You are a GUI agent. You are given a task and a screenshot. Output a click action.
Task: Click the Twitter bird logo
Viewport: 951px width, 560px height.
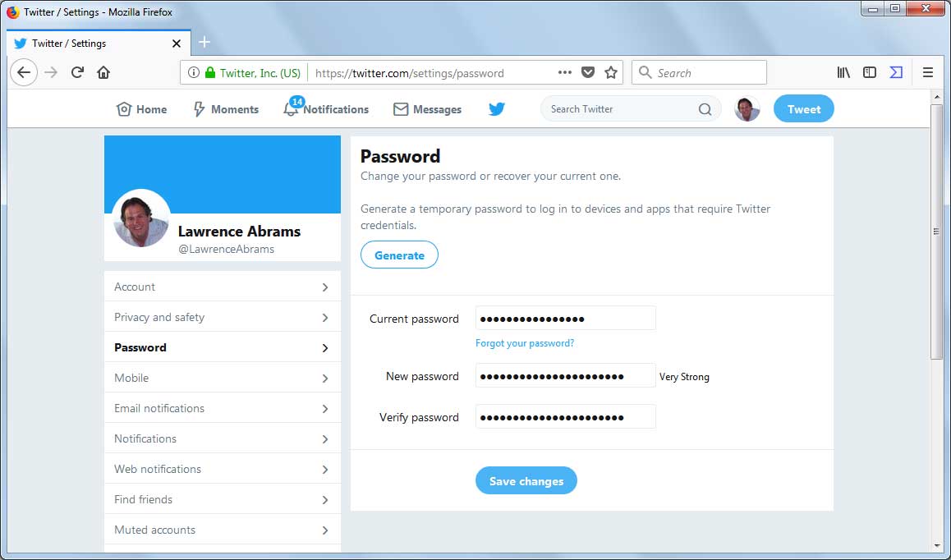pos(496,108)
